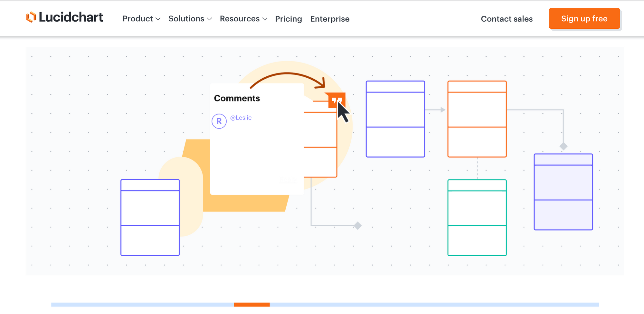Click the Lucidchart wordmark text
Screen dimensions: 644x314
71,17
